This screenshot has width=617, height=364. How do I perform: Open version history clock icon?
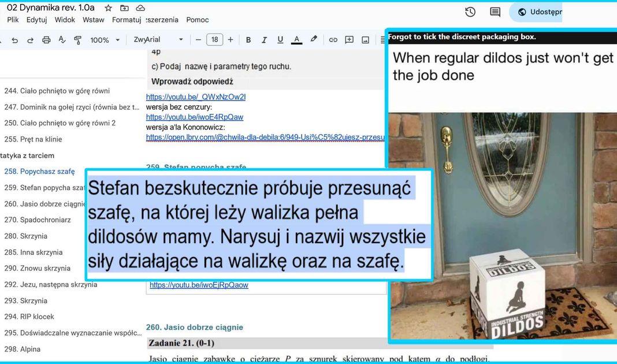pyautogui.click(x=470, y=12)
